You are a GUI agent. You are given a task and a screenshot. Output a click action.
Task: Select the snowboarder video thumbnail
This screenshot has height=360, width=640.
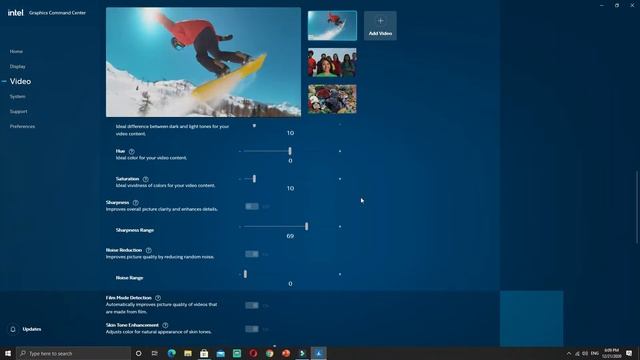(332, 26)
